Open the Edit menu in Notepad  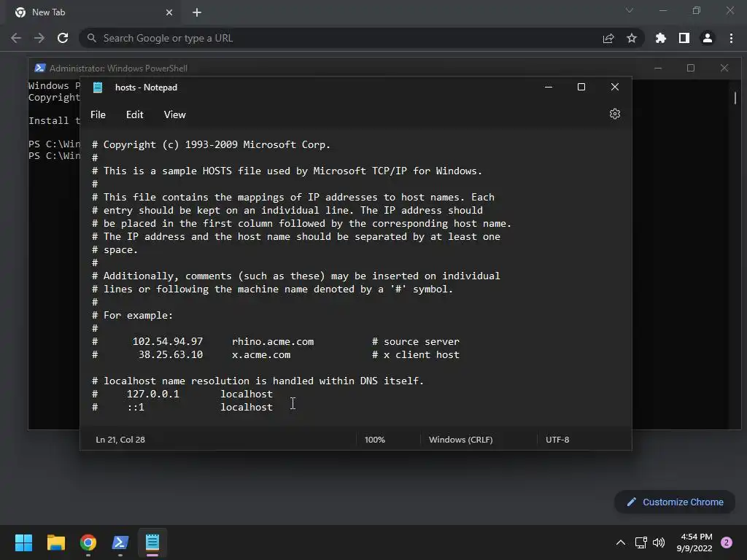[x=135, y=114]
